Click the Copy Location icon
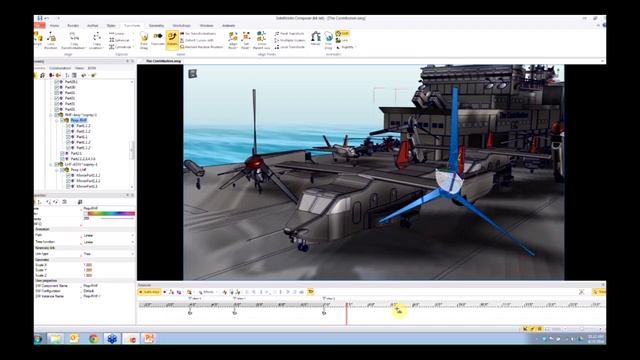Image resolution: width=640 pixels, height=360 pixels. (97, 40)
